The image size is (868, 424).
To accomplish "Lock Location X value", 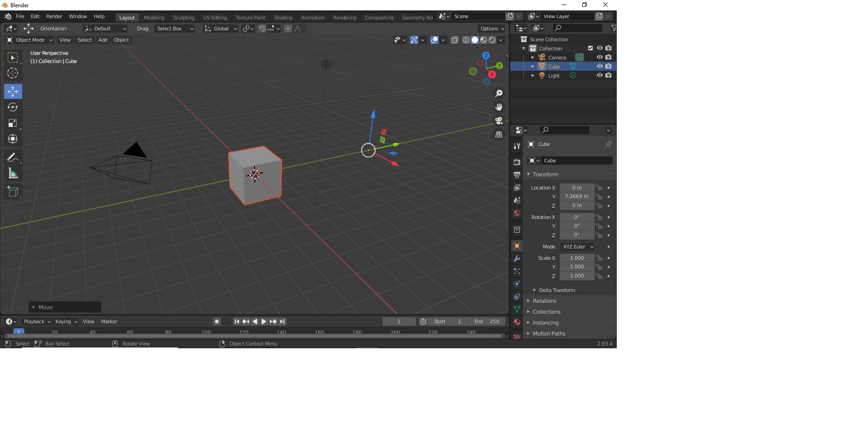I will [x=600, y=188].
